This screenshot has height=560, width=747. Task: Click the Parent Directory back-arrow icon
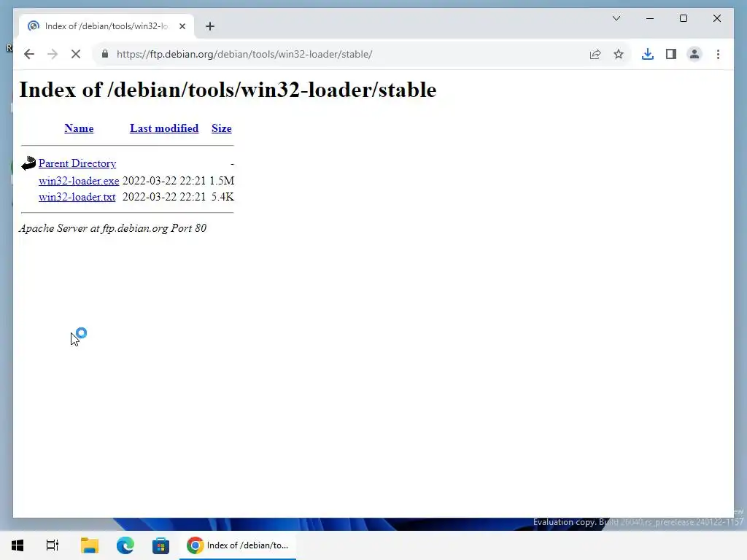[28, 163]
